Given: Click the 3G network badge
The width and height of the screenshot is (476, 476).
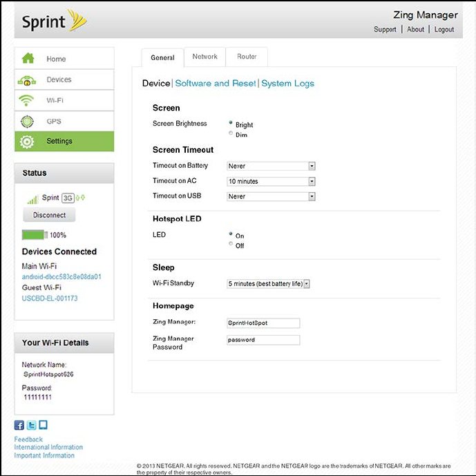Looking at the screenshot, I should [68, 198].
